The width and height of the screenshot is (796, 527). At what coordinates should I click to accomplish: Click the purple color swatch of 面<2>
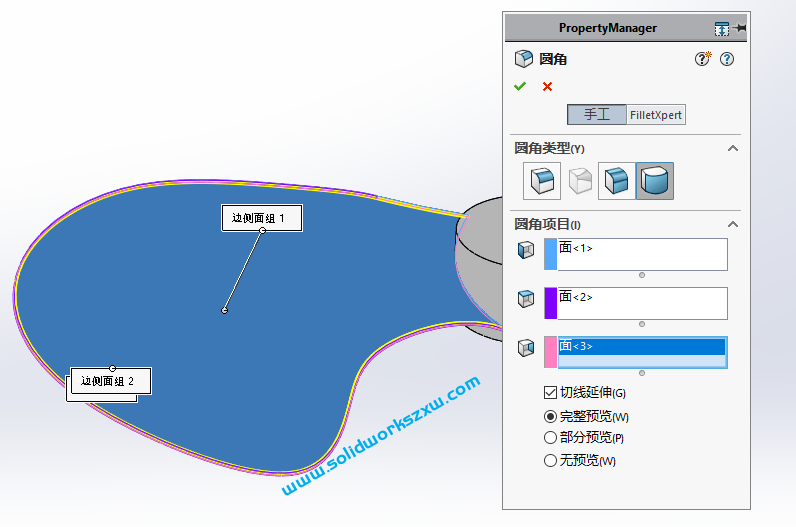[550, 303]
